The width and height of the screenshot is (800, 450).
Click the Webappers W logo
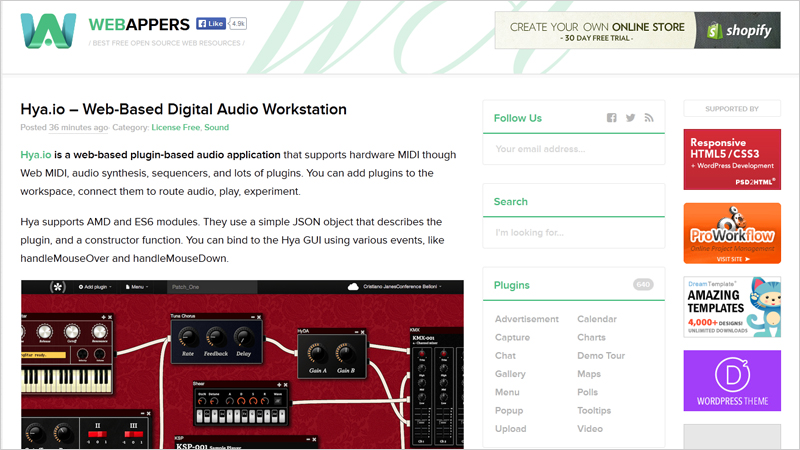48,31
